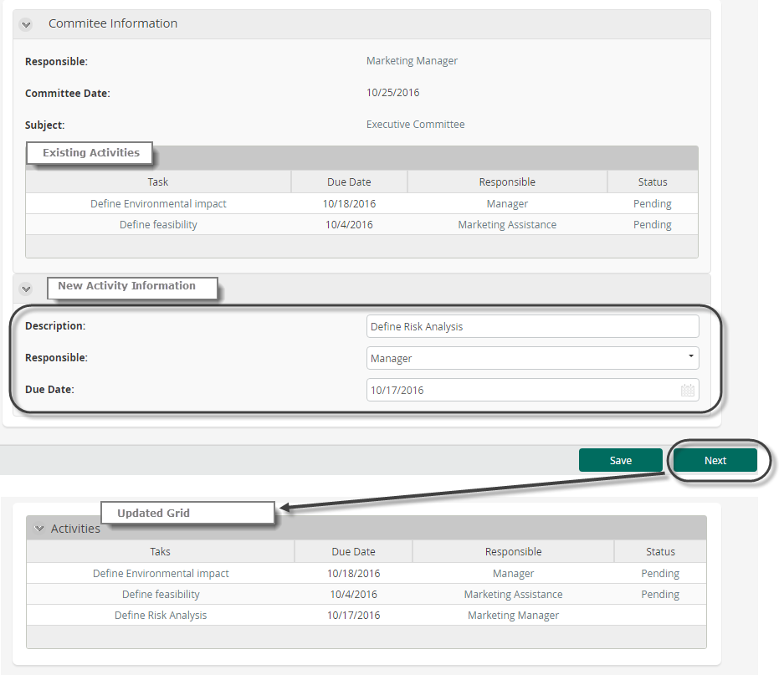784x675 pixels.
Task: Collapse the New Activity Information section
Action: [x=26, y=289]
